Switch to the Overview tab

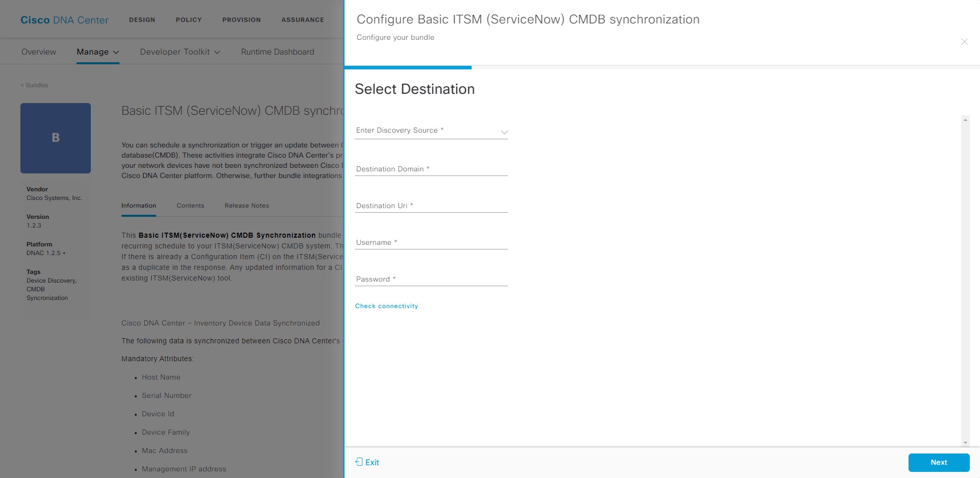(x=39, y=52)
